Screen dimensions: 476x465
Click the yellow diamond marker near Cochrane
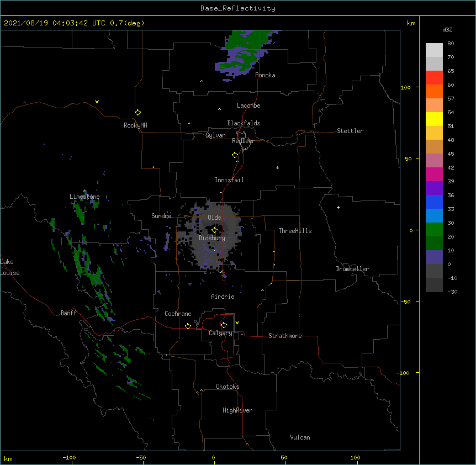coord(188,326)
